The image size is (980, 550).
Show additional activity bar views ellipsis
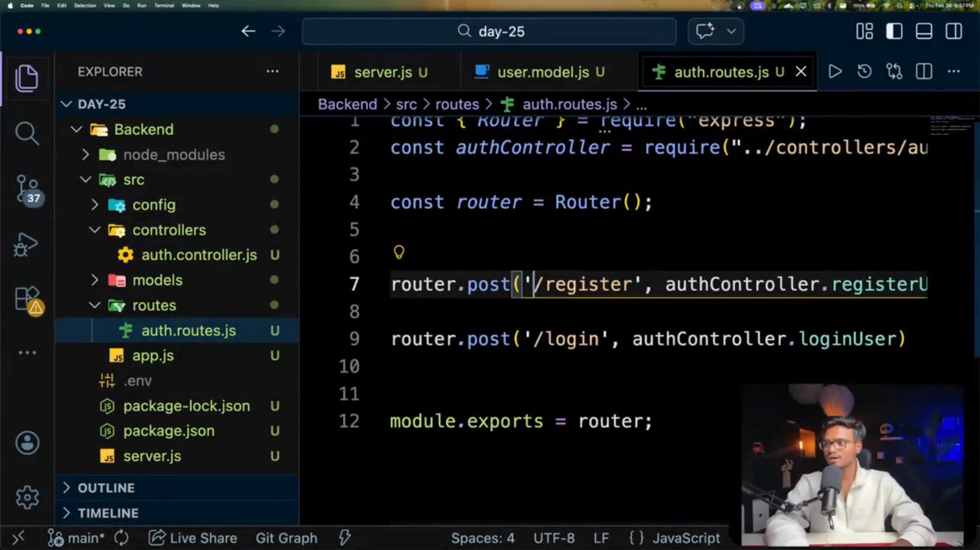(x=27, y=353)
